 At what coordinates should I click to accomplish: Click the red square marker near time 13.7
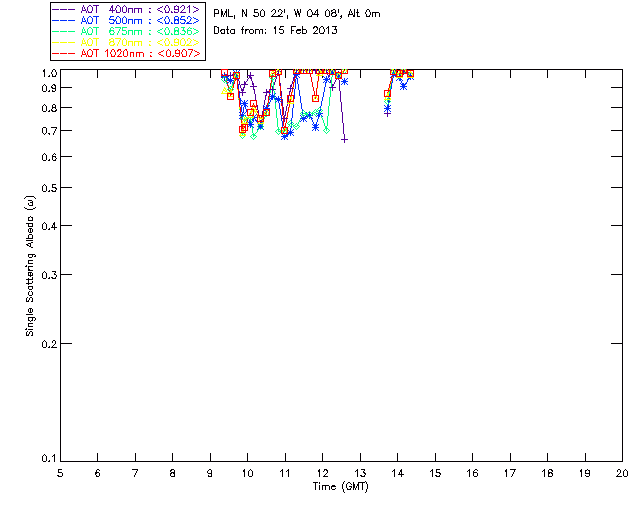(x=387, y=94)
